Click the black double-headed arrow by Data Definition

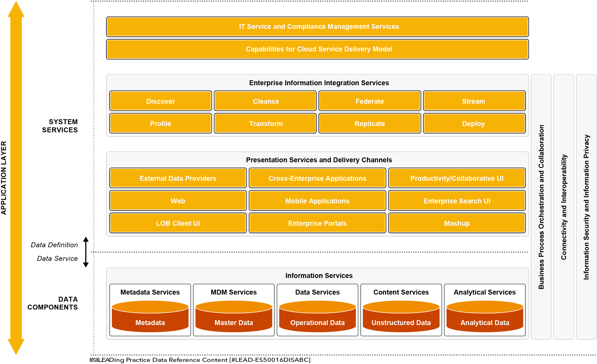[86, 252]
